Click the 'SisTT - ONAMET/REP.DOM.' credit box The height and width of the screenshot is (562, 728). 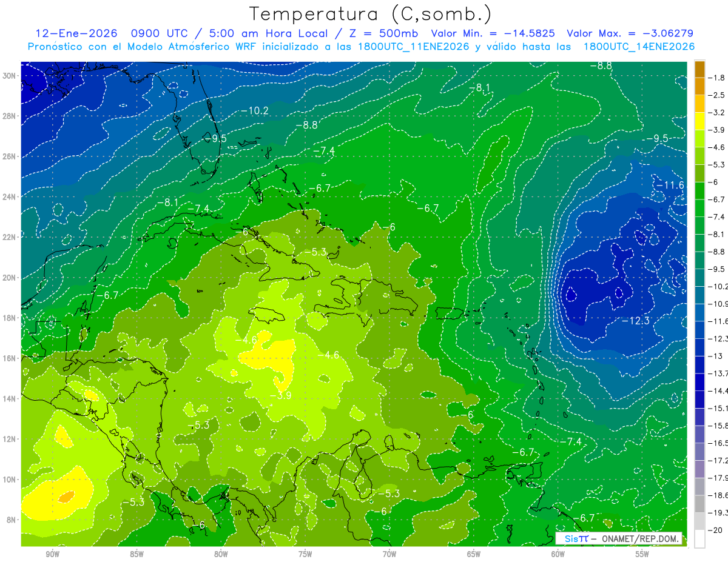point(619,539)
